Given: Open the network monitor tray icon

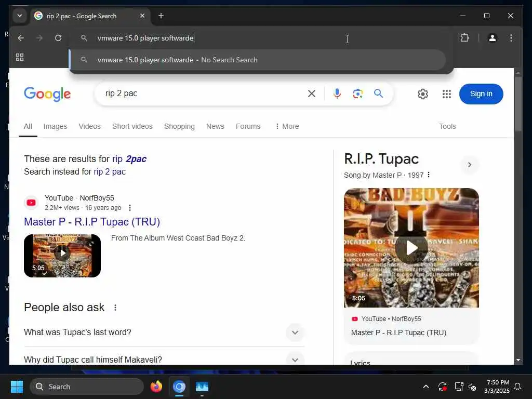Looking at the screenshot, I should pyautogui.click(x=459, y=387).
